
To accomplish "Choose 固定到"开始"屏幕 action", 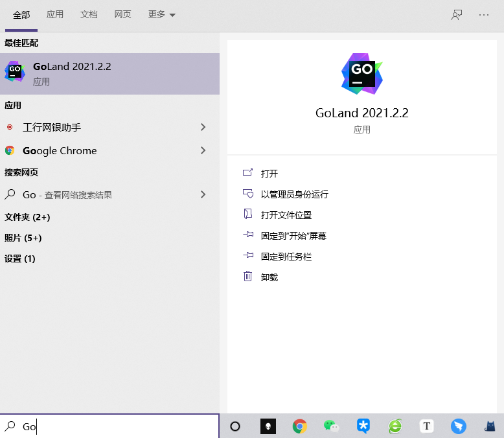I will (293, 236).
